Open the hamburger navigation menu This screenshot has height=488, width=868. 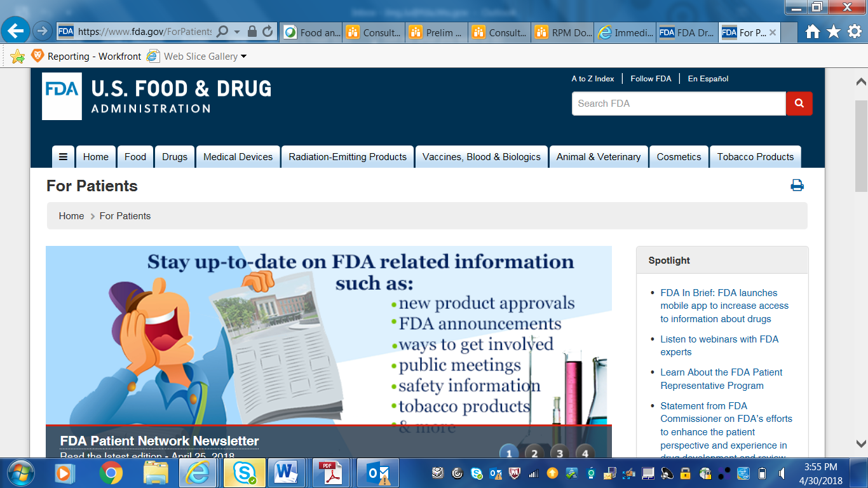tap(64, 157)
